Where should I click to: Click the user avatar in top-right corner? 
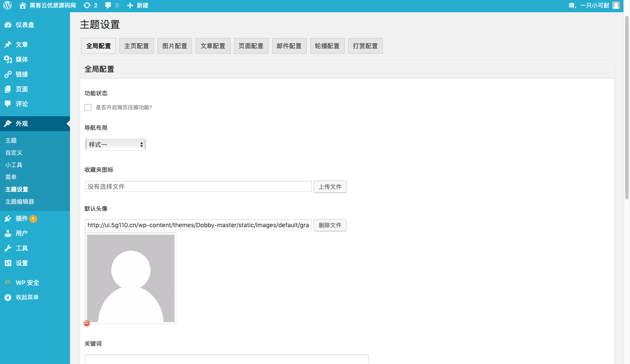click(x=616, y=6)
